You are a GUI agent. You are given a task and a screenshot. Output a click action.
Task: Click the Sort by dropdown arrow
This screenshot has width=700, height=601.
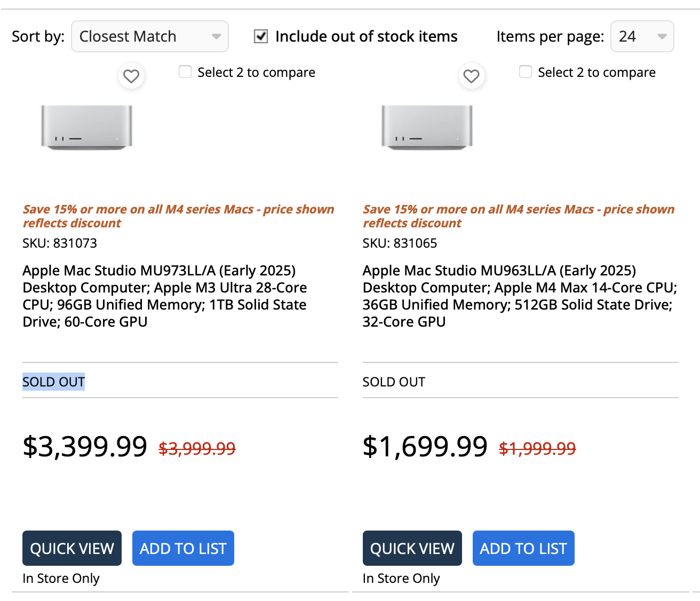216,36
